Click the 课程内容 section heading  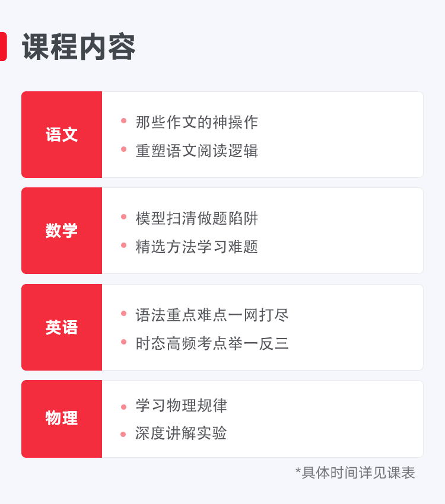point(79,47)
